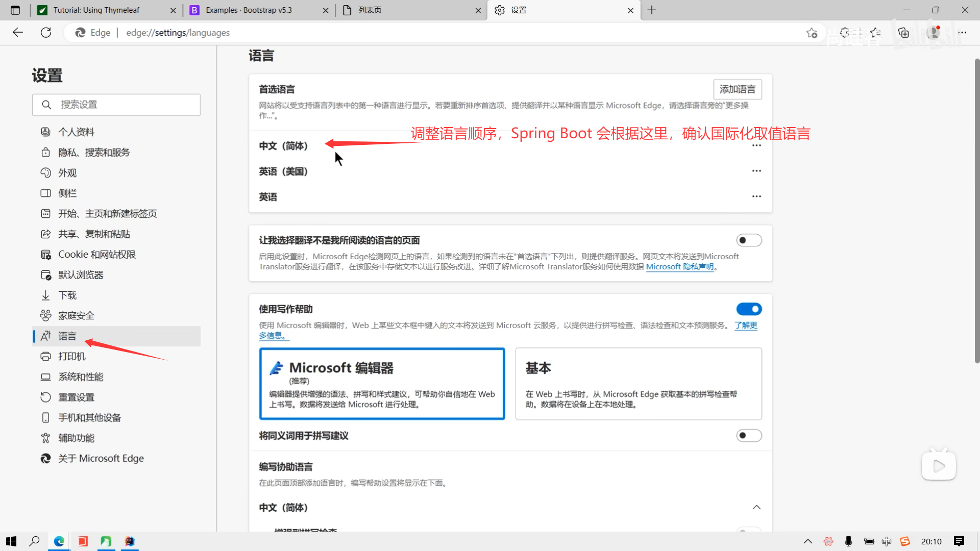The image size is (980, 551).
Task: Enable synonyms for spelling suggestions toggle
Action: click(x=749, y=436)
